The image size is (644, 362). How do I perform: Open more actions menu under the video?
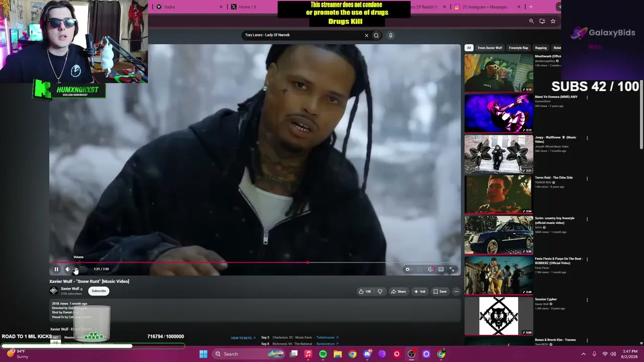[x=456, y=292]
